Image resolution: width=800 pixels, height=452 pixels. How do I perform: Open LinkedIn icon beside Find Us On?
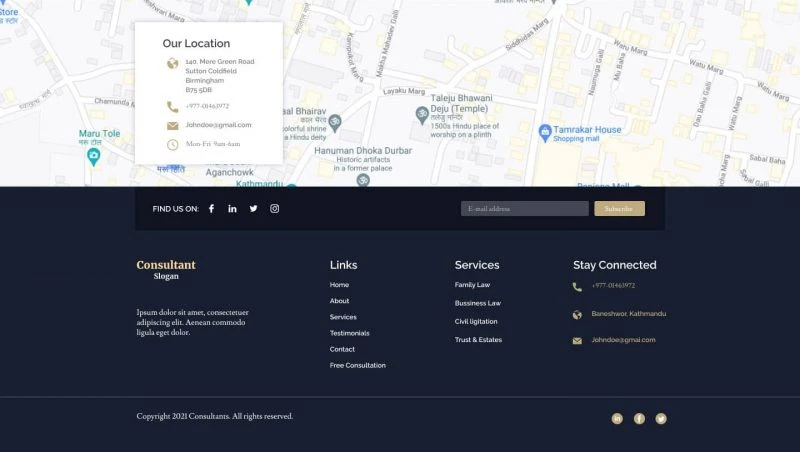coord(232,209)
